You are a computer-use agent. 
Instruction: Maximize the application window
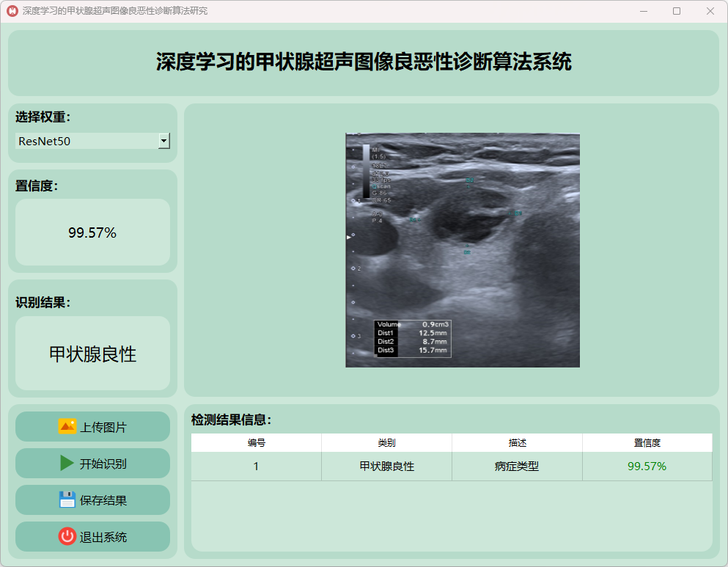(x=676, y=11)
